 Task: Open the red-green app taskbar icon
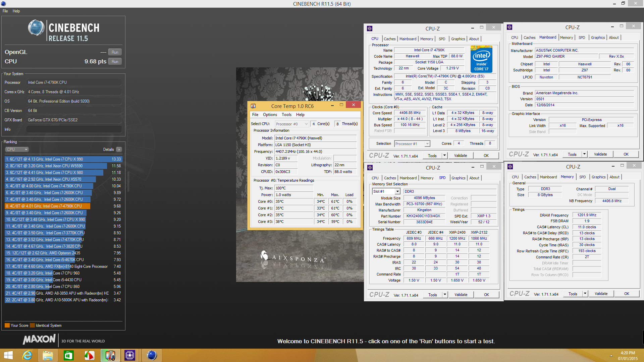point(89,355)
